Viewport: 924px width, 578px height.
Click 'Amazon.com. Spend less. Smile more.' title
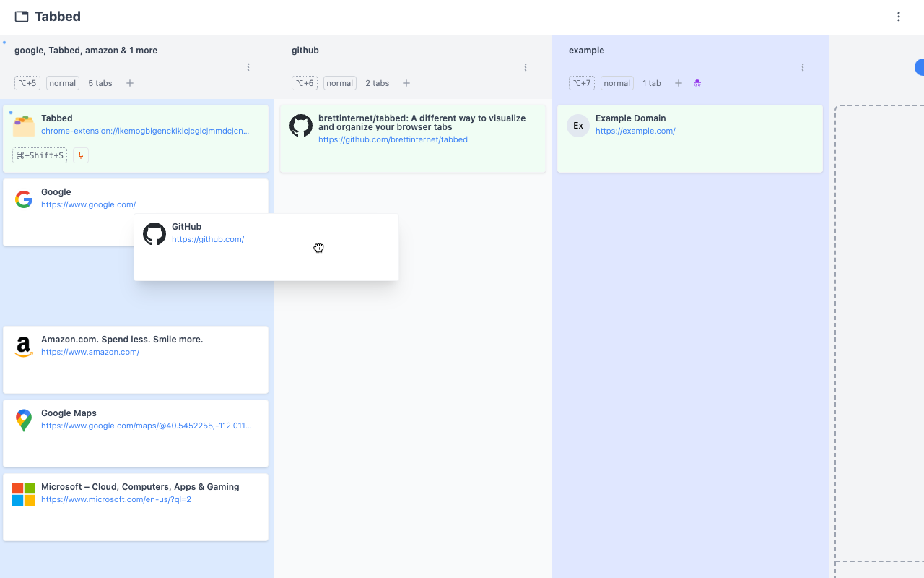point(122,340)
